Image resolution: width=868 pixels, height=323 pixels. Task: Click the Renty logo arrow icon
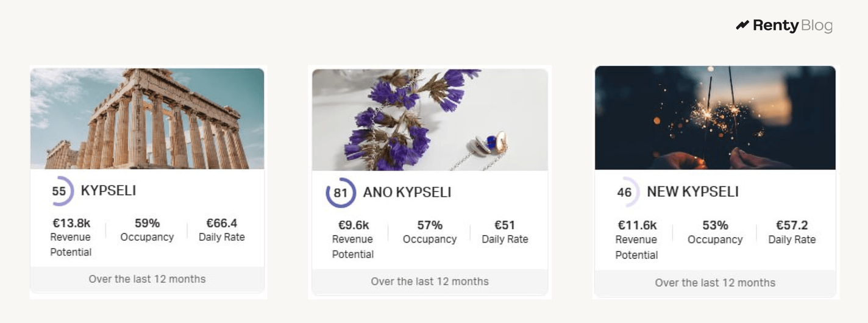pyautogui.click(x=742, y=26)
